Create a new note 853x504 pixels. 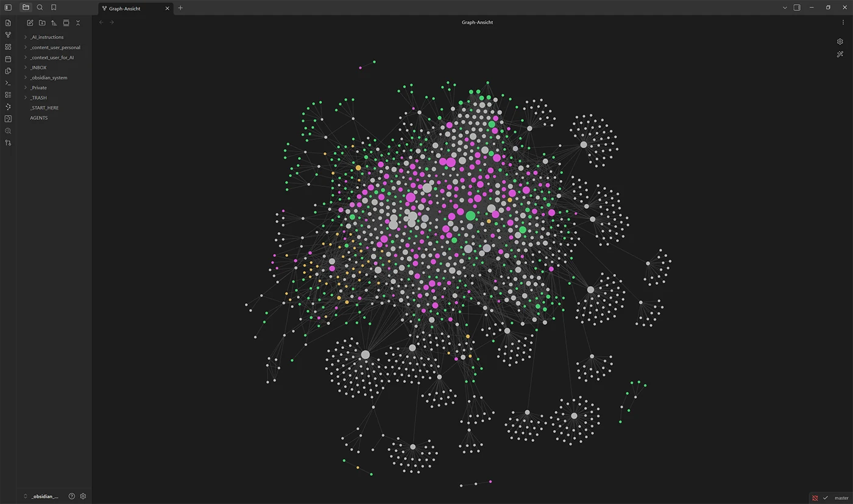[30, 23]
